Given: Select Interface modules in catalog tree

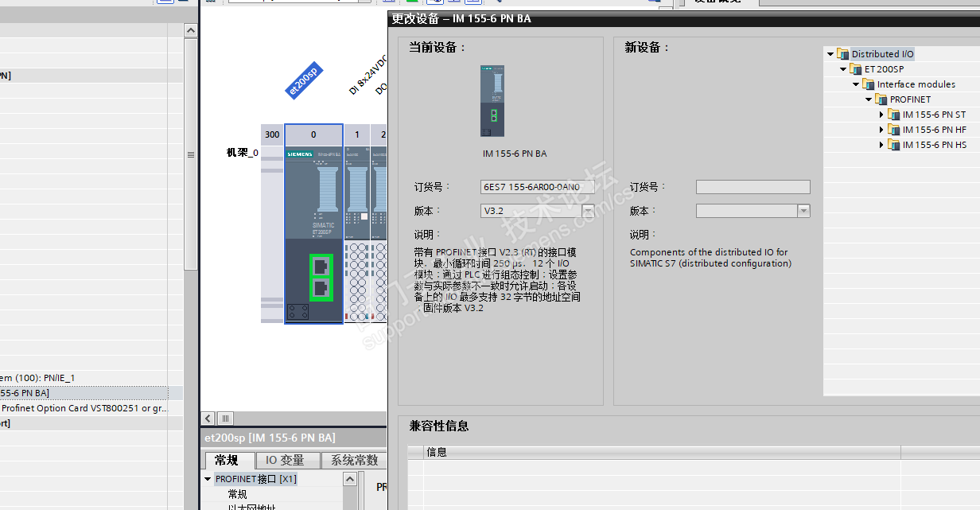Looking at the screenshot, I should [x=916, y=84].
